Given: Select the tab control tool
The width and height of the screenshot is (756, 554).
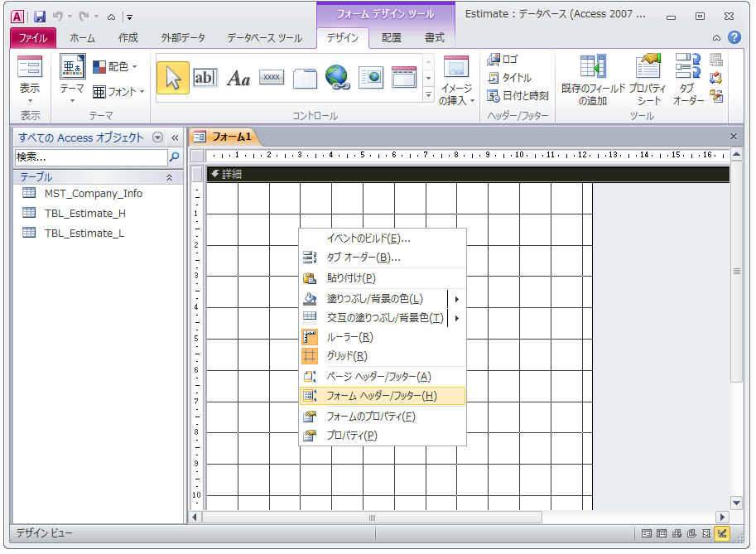Looking at the screenshot, I should point(305,78).
